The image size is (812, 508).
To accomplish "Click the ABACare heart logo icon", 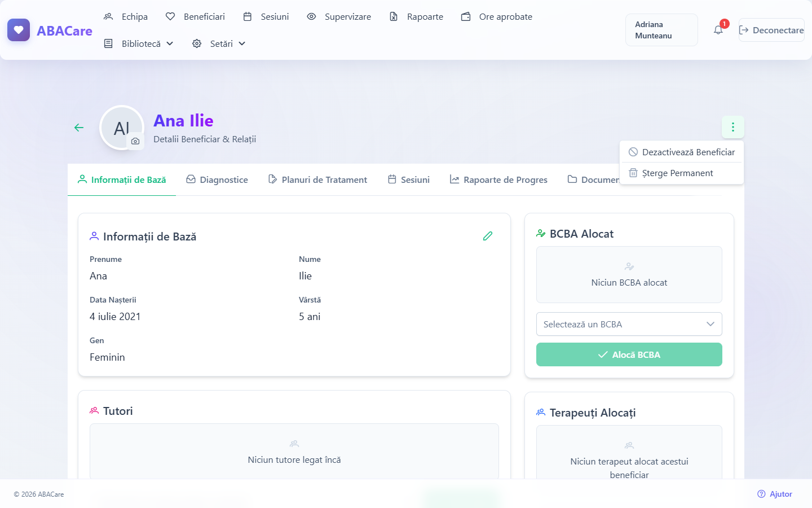I will [x=19, y=30].
